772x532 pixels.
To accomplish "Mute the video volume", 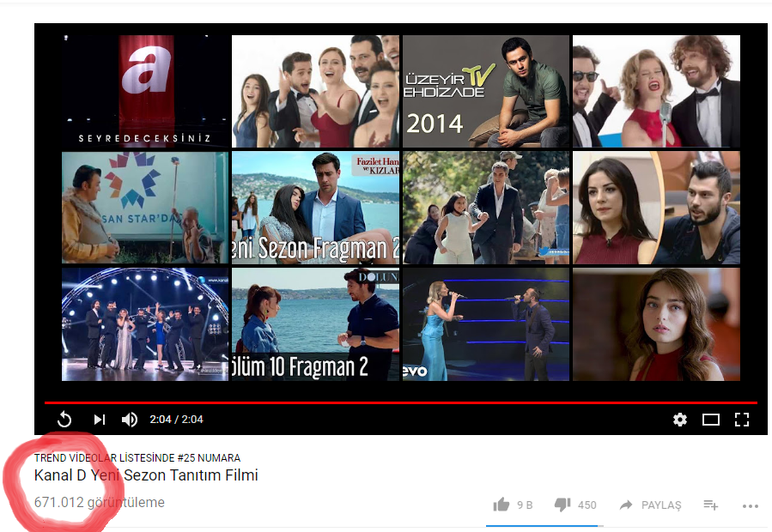I will tap(130, 420).
